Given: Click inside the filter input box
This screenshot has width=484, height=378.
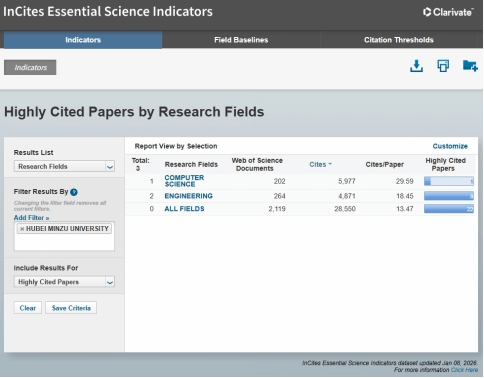Looking at the screenshot, I should (x=64, y=242).
